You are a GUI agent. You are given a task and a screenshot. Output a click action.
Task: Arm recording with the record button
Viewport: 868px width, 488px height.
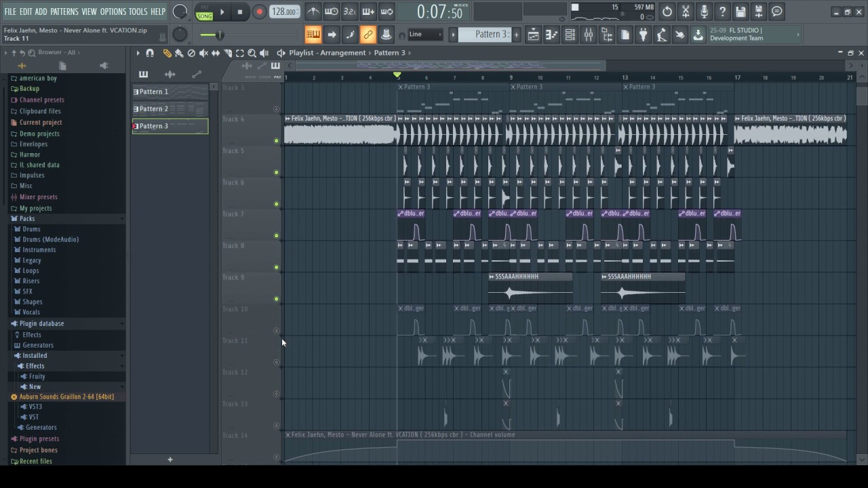[x=259, y=12]
